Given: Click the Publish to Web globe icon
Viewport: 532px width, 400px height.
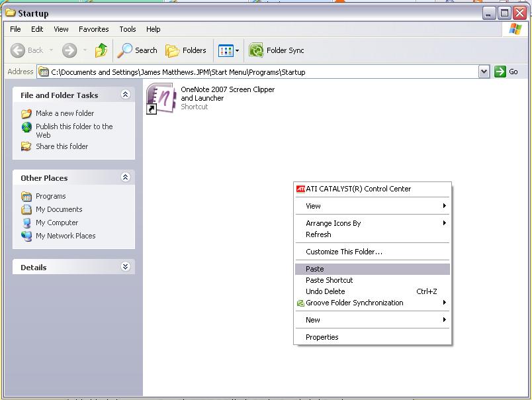Looking at the screenshot, I should coord(26,127).
